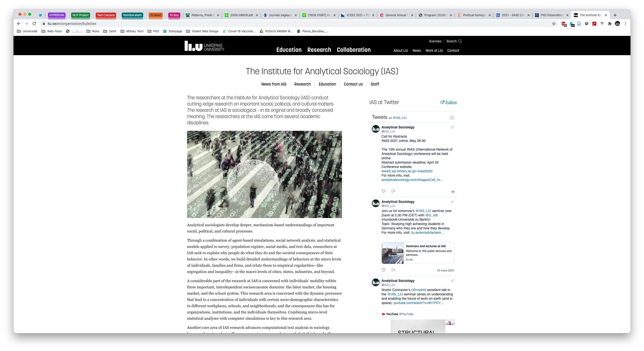Click the browser reload page icon

[34, 23]
